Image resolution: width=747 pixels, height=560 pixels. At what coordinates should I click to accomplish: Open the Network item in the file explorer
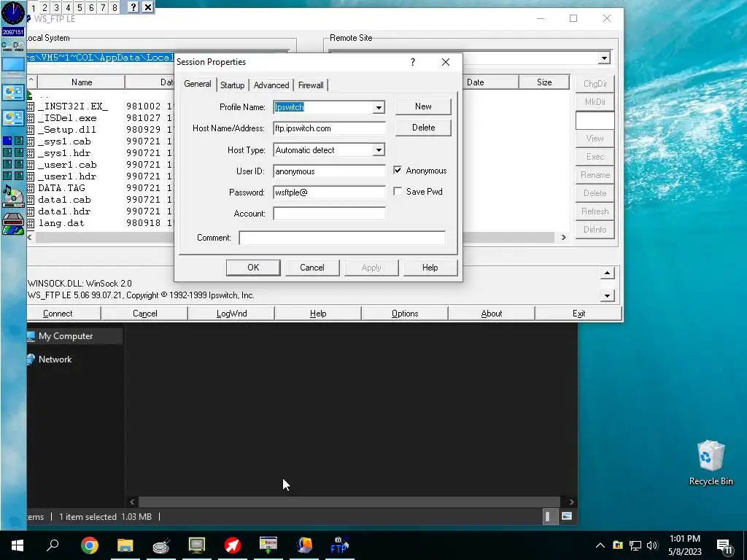[x=55, y=359]
